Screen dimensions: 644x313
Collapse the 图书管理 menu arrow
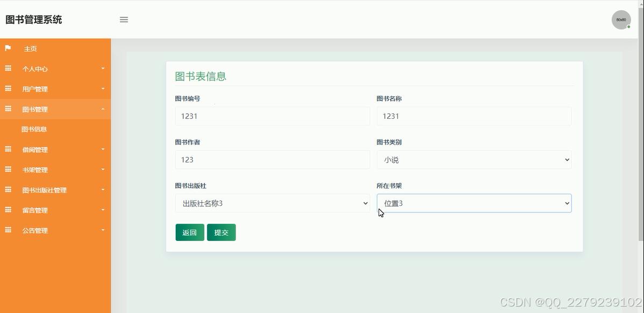point(103,109)
